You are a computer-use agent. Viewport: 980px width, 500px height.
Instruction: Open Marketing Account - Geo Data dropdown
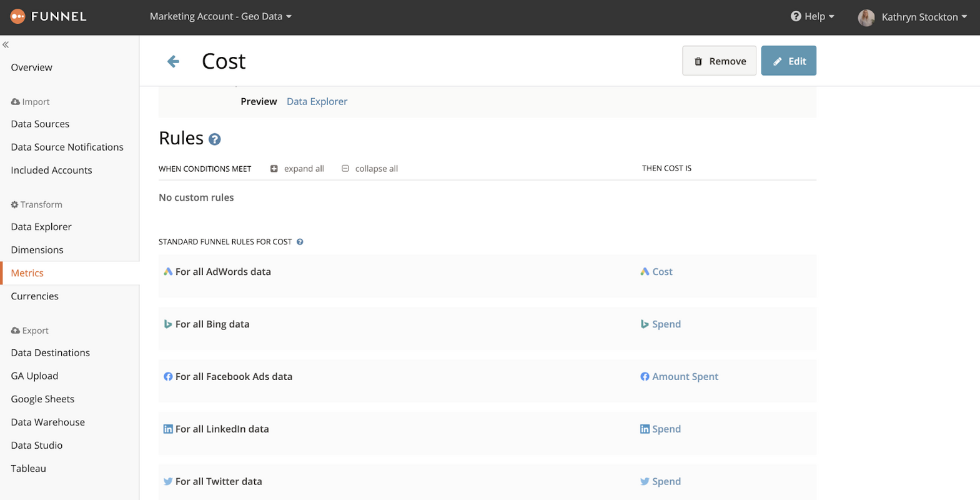click(x=220, y=17)
